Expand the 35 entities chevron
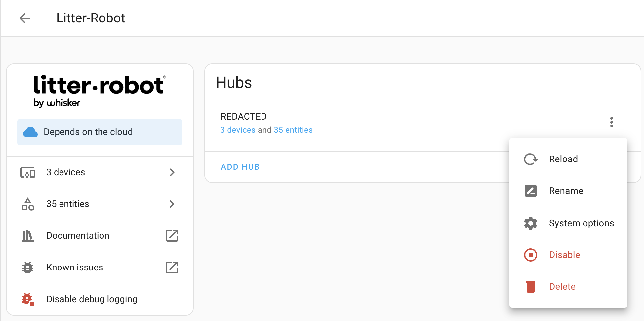 click(x=172, y=204)
